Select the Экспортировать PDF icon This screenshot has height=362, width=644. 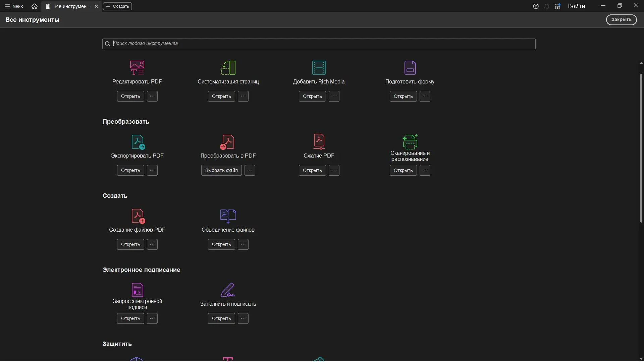(138, 142)
